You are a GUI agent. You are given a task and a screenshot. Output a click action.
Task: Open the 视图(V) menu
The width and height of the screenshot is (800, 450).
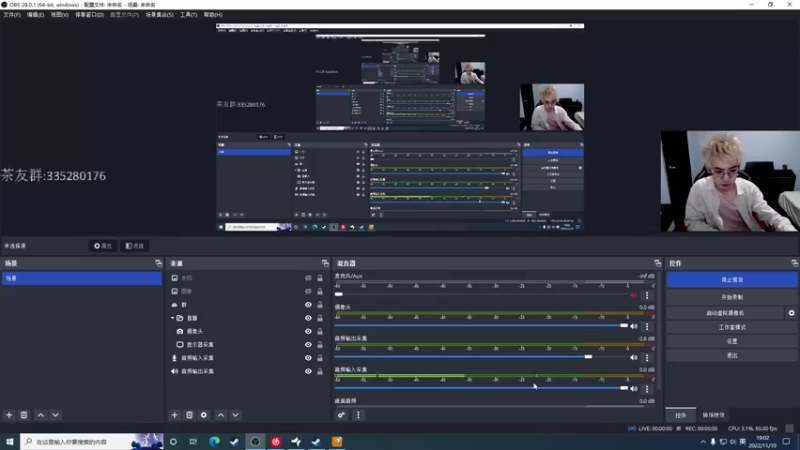click(59, 15)
